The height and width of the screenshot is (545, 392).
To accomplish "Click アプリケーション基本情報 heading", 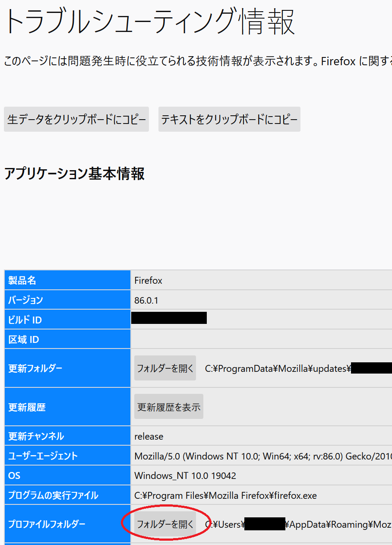I will 74,174.
